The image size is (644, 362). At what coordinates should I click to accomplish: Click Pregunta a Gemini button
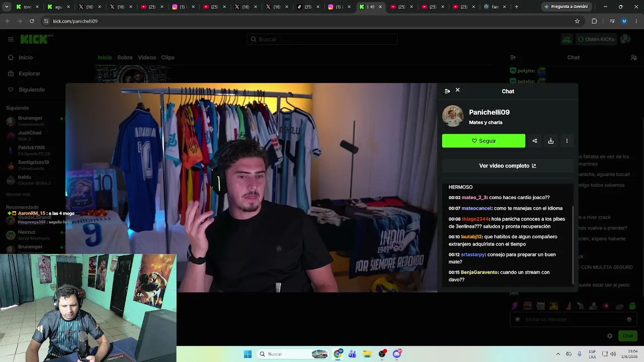tap(566, 7)
